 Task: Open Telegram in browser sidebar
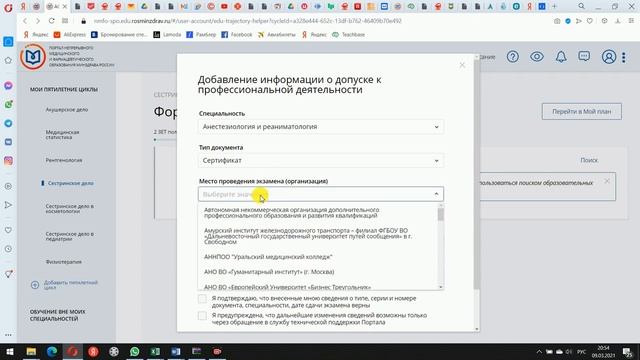click(x=8, y=123)
